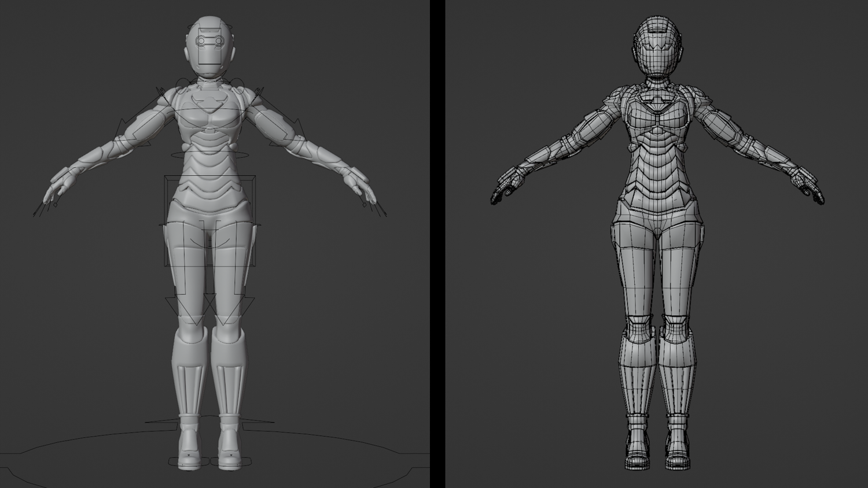Click the shaded character's helmet visor panel
Image resolution: width=868 pixels, height=488 pixels.
point(209,46)
